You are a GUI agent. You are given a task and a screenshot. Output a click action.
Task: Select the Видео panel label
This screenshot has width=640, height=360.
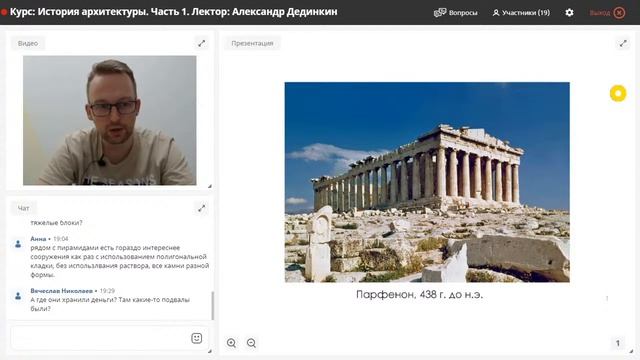[x=28, y=43]
